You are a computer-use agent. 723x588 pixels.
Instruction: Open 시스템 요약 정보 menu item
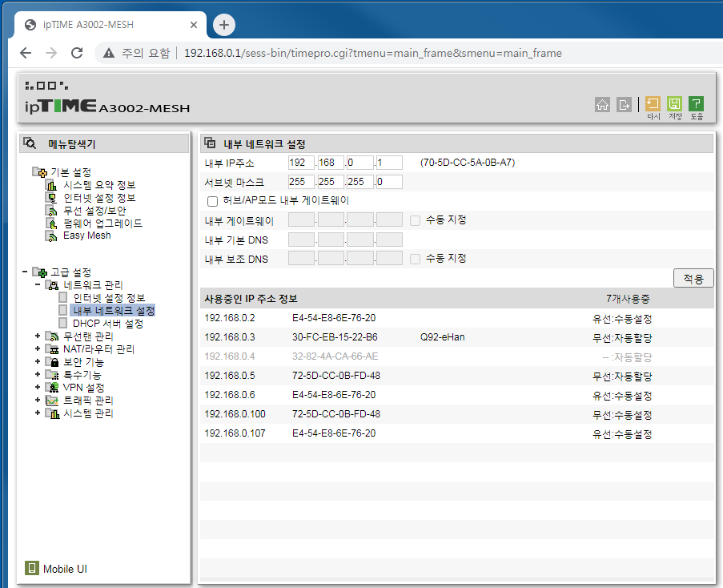[x=99, y=185]
